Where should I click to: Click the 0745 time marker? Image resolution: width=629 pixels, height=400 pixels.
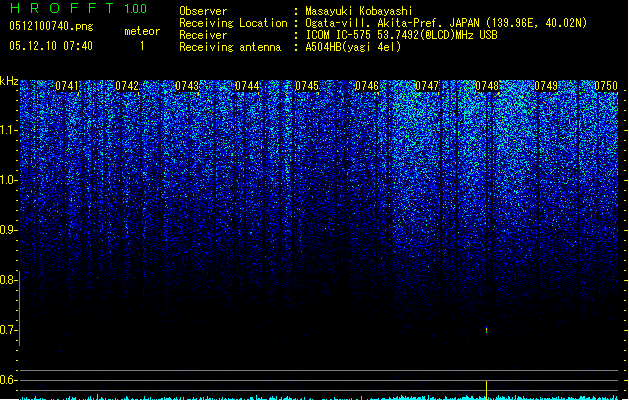(x=307, y=86)
